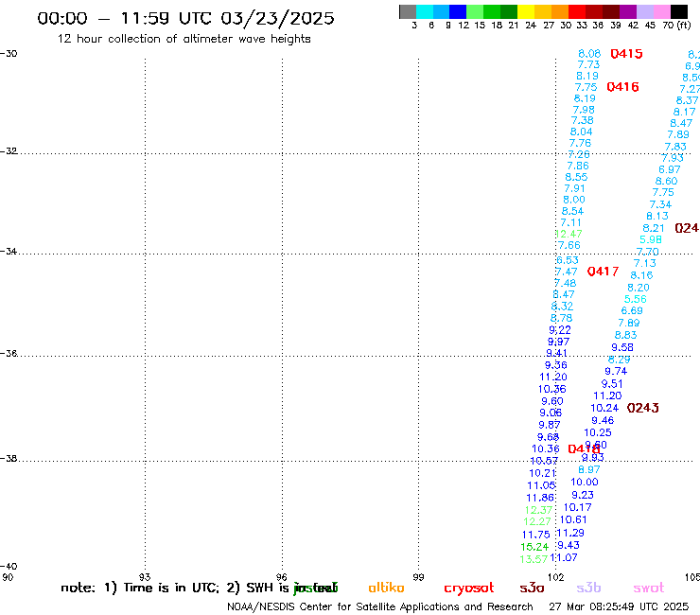The image size is (700, 615).
Task: Click the wave height value 11.86
Action: click(x=540, y=498)
